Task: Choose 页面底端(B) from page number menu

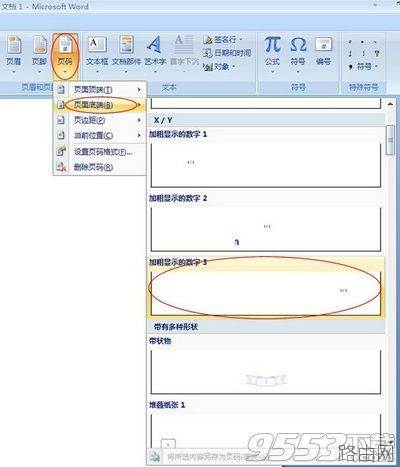Action: pyautogui.click(x=100, y=105)
